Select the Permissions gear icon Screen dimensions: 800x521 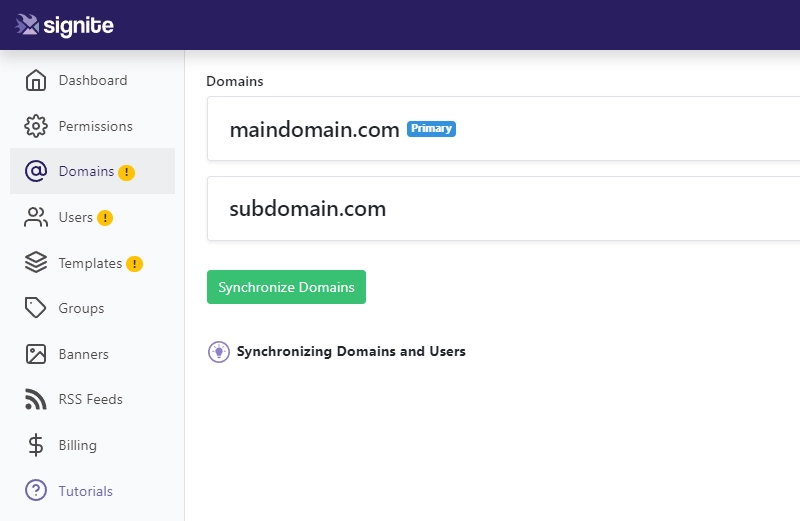tap(36, 126)
